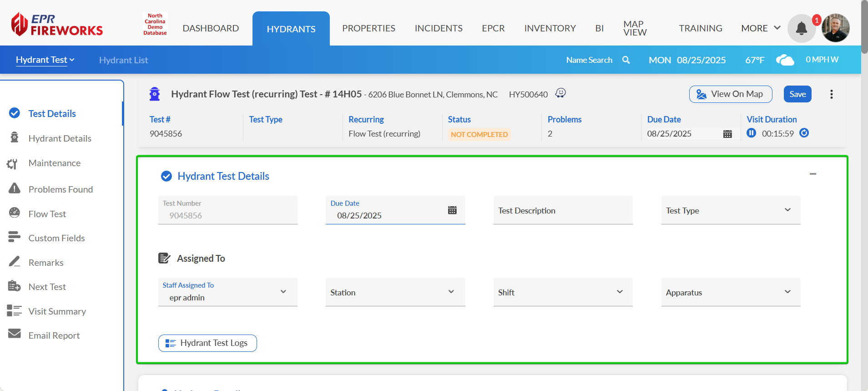Pause the visit duration timer

(x=751, y=133)
